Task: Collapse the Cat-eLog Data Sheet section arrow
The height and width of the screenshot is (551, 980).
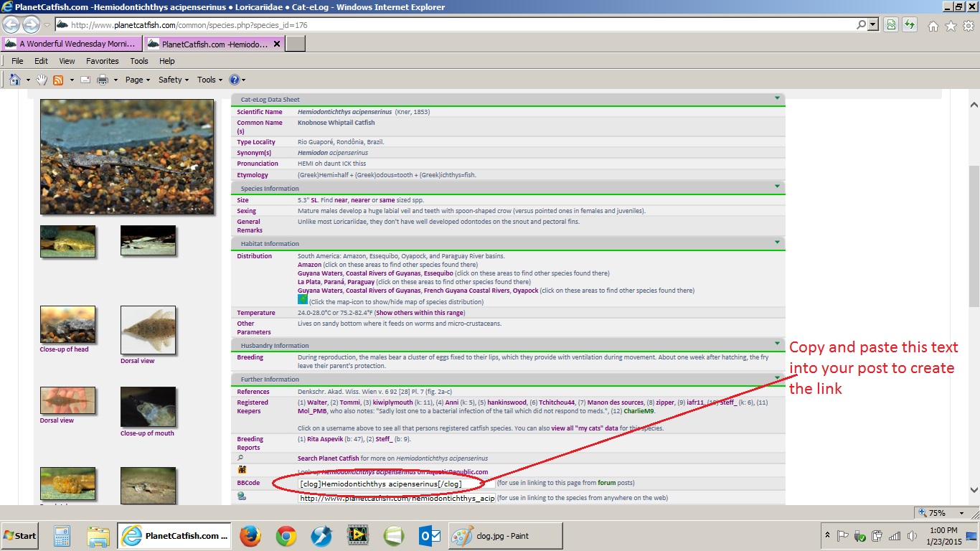Action: pos(777,98)
